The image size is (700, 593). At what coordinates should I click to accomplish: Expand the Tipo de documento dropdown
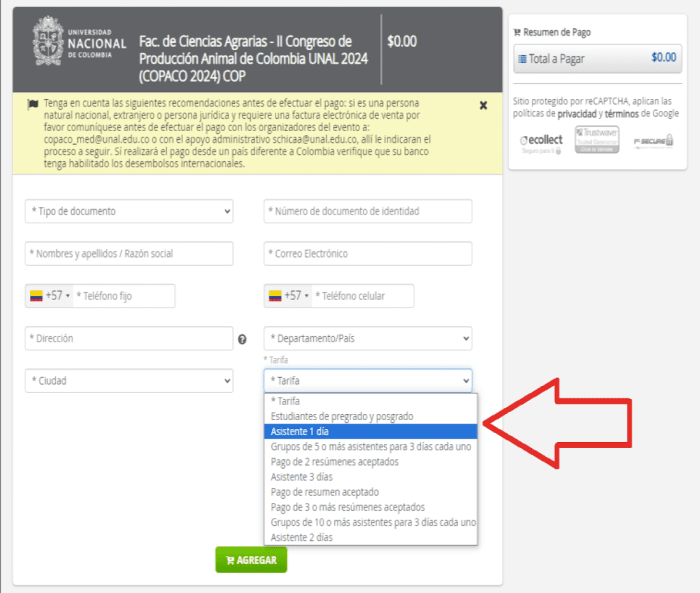[x=129, y=211]
